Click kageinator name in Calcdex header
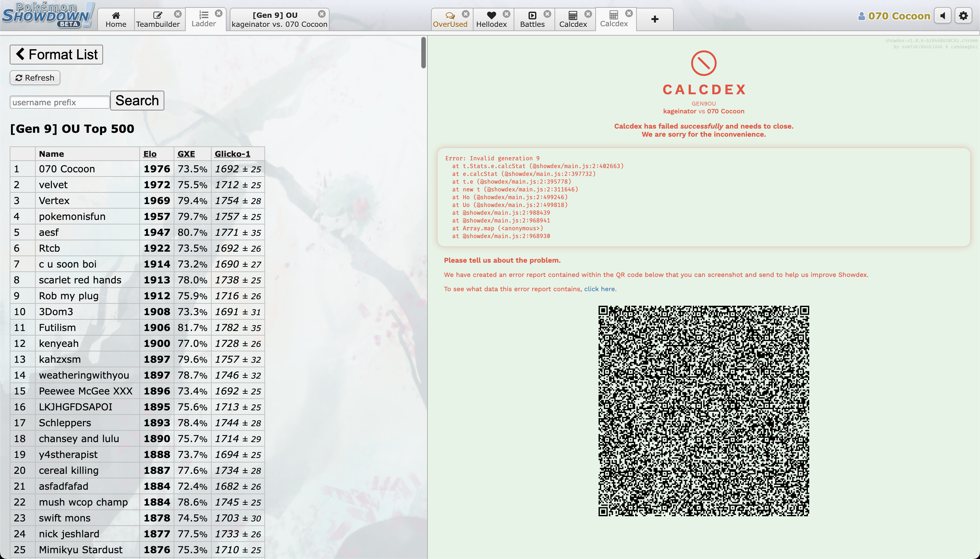980x559 pixels. pos(679,111)
